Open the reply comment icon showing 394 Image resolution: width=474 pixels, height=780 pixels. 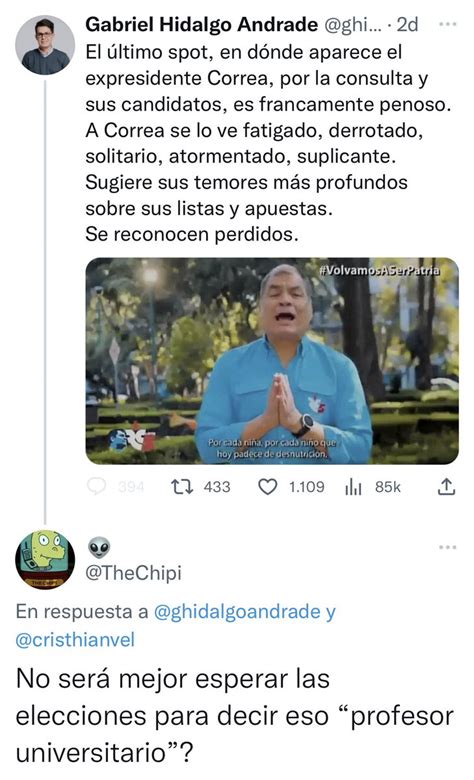(96, 486)
